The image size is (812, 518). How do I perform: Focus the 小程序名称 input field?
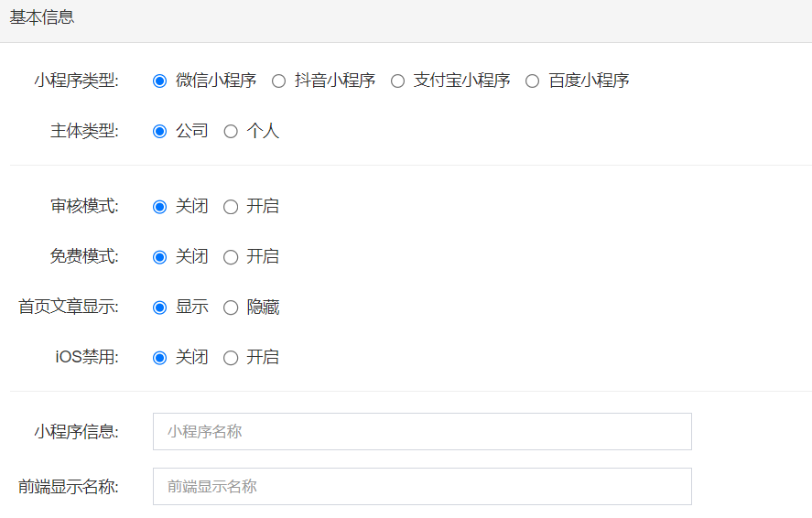coord(422,432)
